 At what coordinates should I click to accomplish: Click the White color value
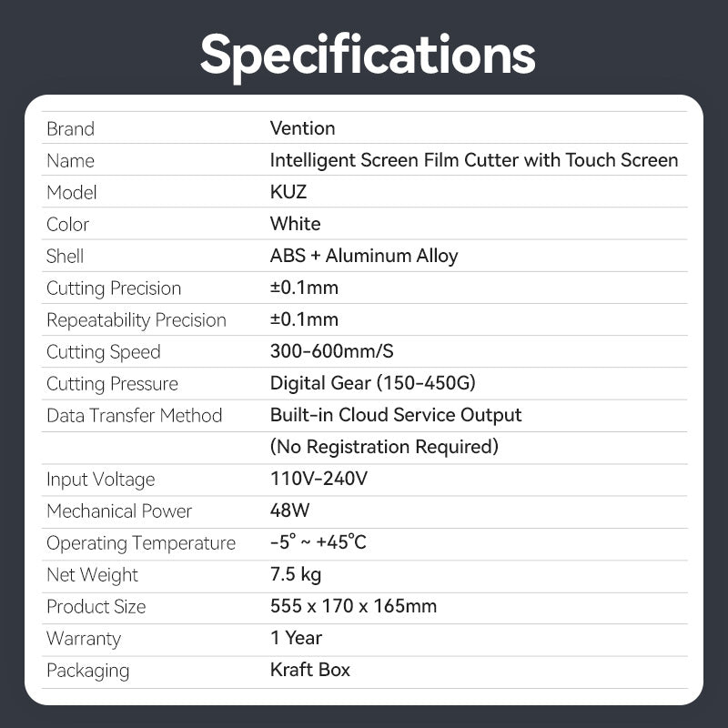[x=295, y=224]
